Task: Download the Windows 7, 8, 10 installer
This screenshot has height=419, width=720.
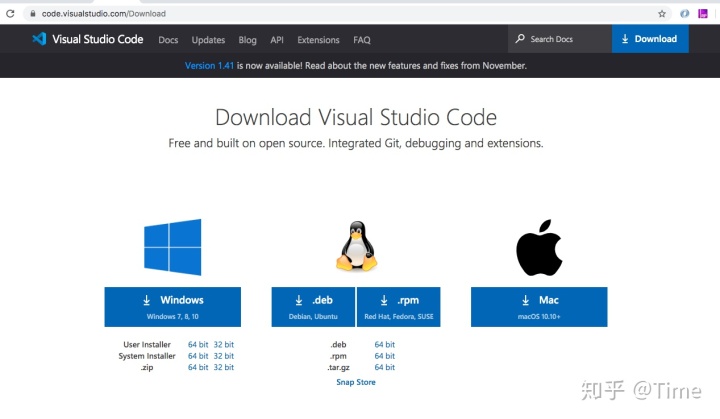Action: (173, 307)
